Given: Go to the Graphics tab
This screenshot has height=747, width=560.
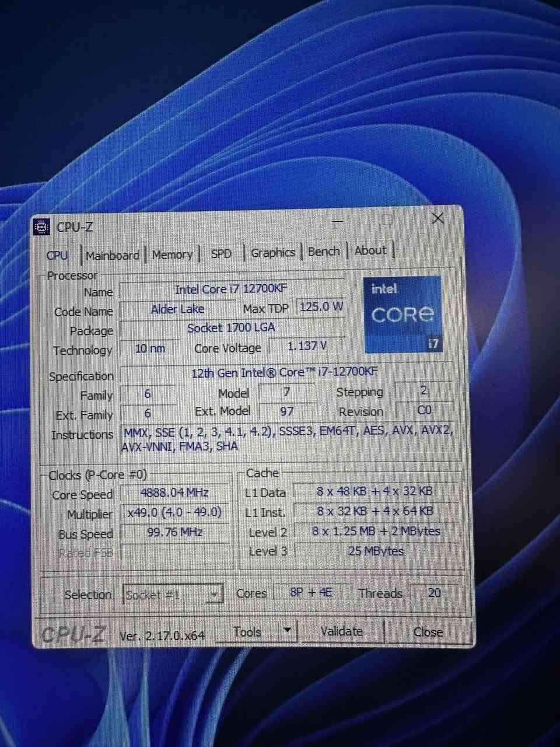Looking at the screenshot, I should [272, 253].
